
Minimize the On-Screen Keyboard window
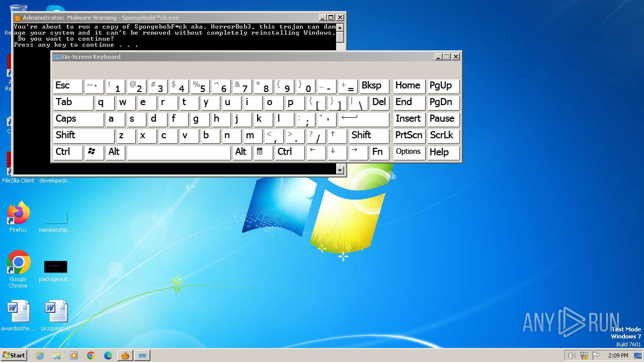[438, 57]
